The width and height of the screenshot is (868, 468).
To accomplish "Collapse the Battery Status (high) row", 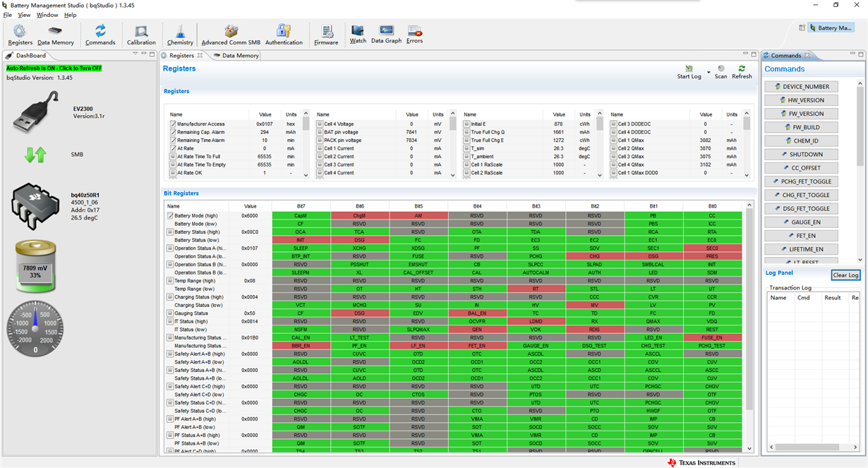I will (x=170, y=232).
